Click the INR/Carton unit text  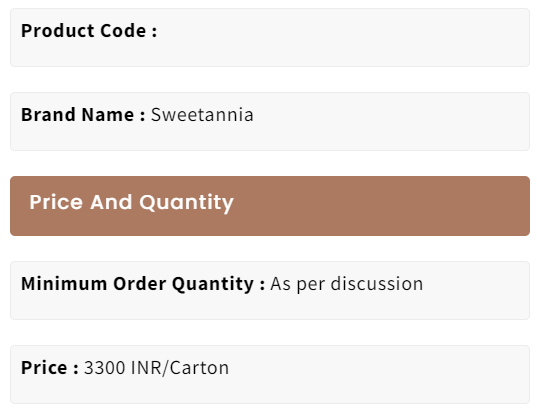point(180,368)
